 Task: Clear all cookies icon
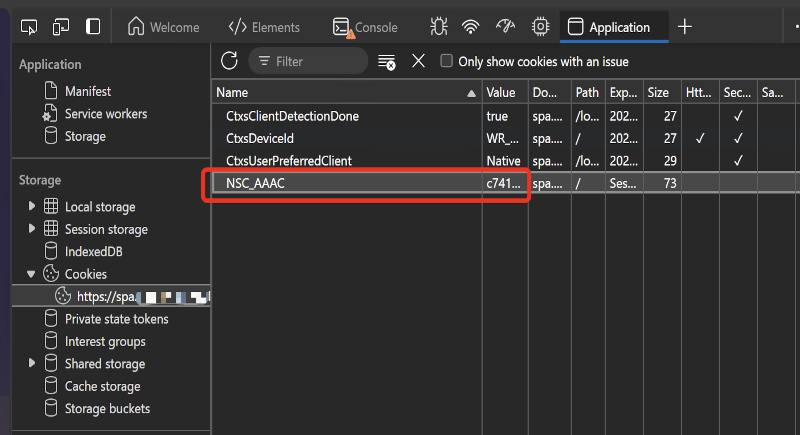(x=386, y=62)
